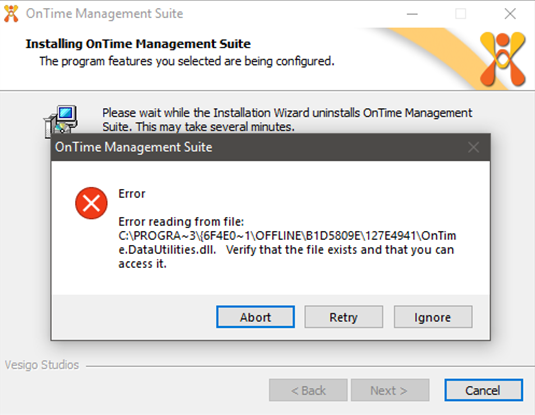Click the greyed-out Next button
Viewport: 535px width, 415px height.
390,390
